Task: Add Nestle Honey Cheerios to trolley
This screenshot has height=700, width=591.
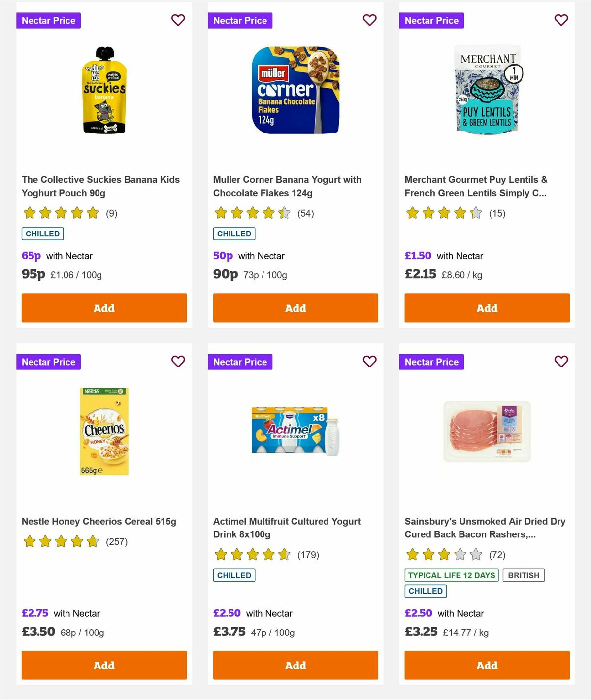Action: (x=103, y=665)
